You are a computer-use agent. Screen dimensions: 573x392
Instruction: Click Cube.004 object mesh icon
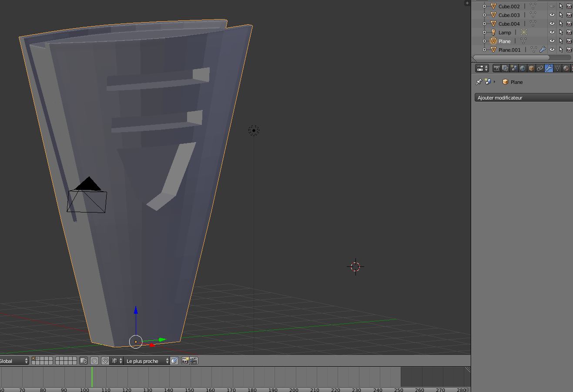(x=493, y=23)
